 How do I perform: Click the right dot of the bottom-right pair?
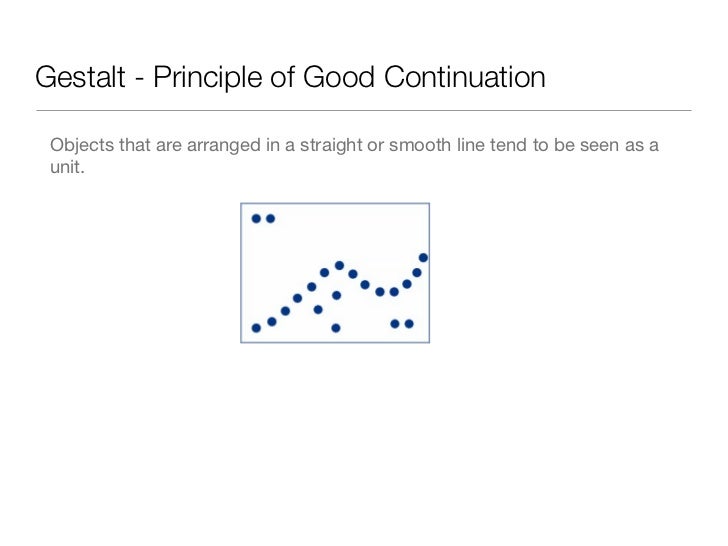tap(409, 323)
